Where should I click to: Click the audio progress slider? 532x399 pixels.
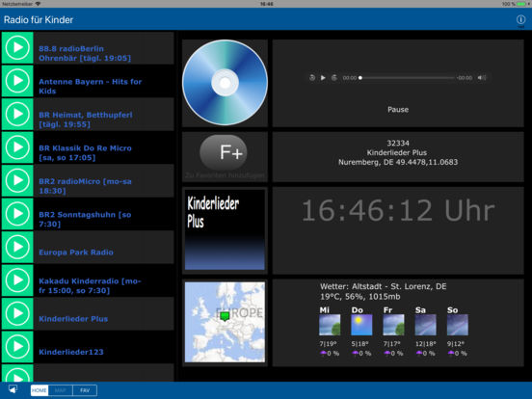pyautogui.click(x=407, y=78)
